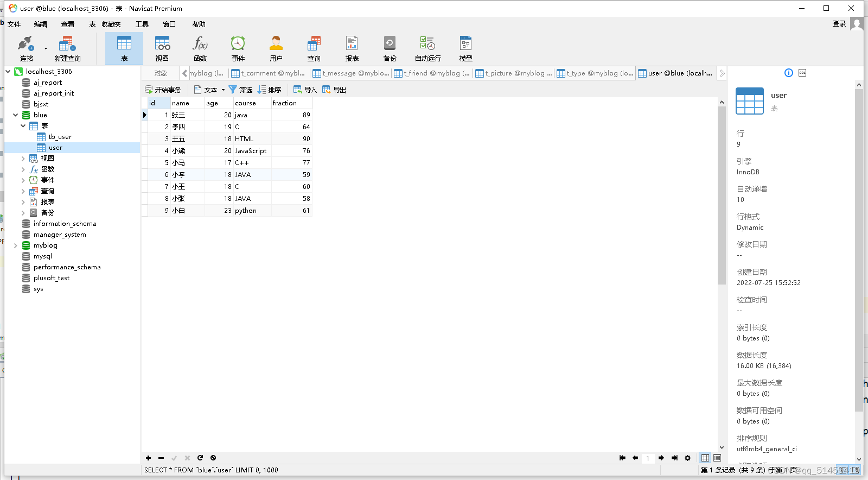This screenshot has height=480, width=868.
Task: Open the 用户 (User) management
Action: [x=276, y=48]
